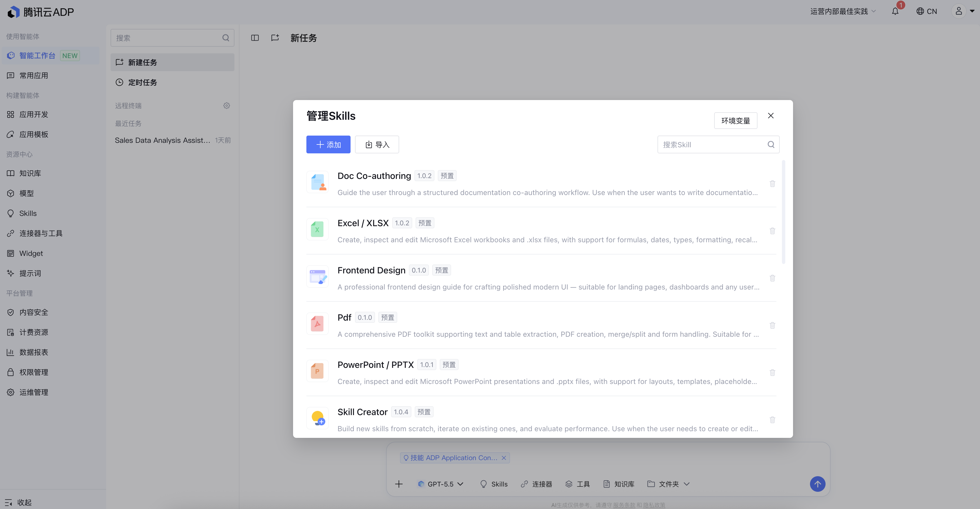The height and width of the screenshot is (509, 980).
Task: Open 定时任务
Action: pyautogui.click(x=172, y=82)
